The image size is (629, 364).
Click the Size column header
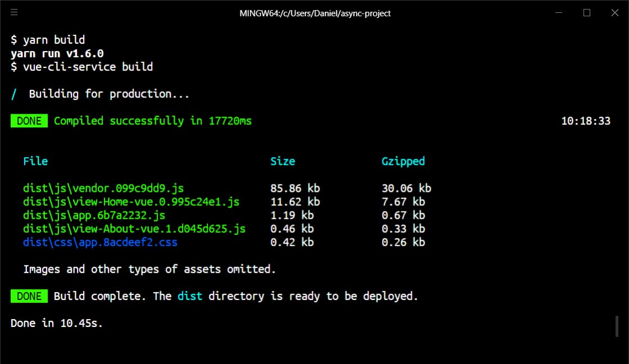click(283, 161)
